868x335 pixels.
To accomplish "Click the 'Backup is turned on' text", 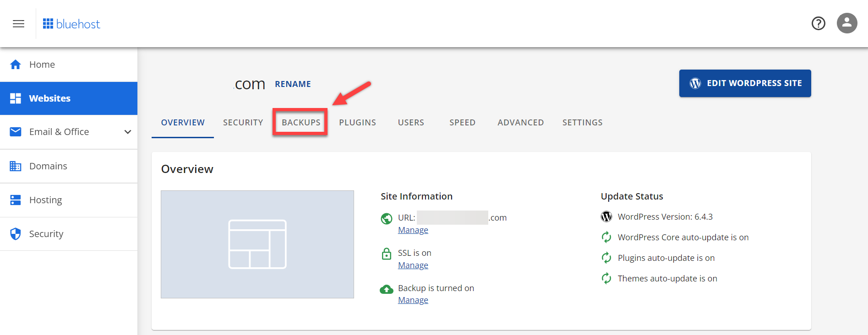I will tap(436, 288).
